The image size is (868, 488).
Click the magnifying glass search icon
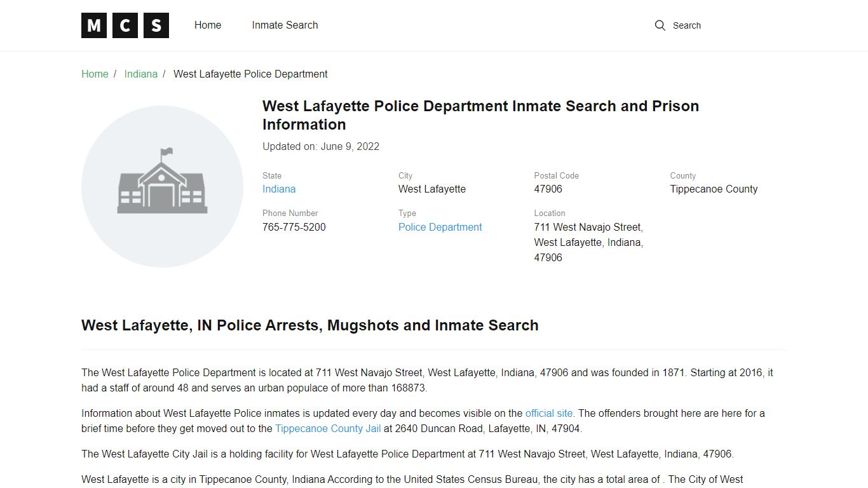pyautogui.click(x=660, y=25)
